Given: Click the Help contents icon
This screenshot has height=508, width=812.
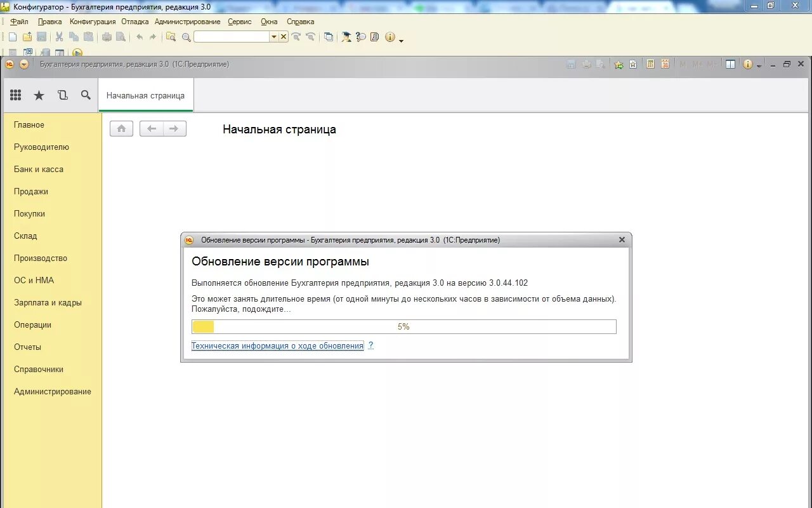Looking at the screenshot, I should [375, 37].
